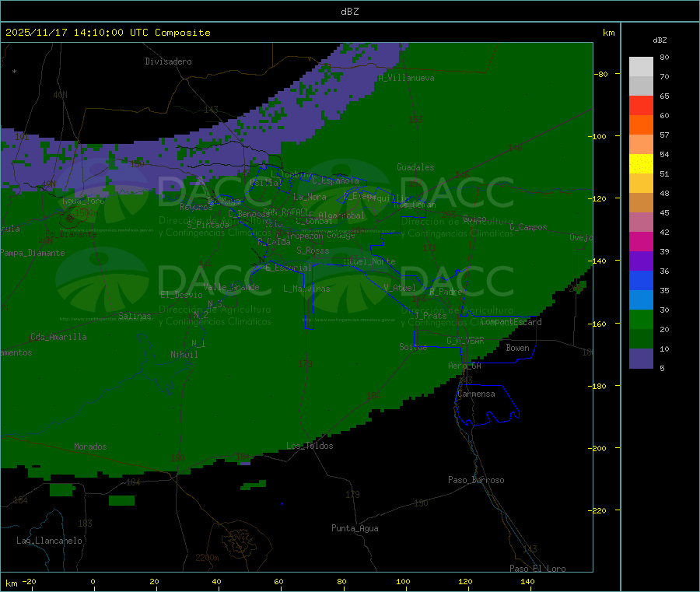Select the 54 dBZ yellow legend swatch
The width and height of the screenshot is (700, 592).
(x=641, y=164)
